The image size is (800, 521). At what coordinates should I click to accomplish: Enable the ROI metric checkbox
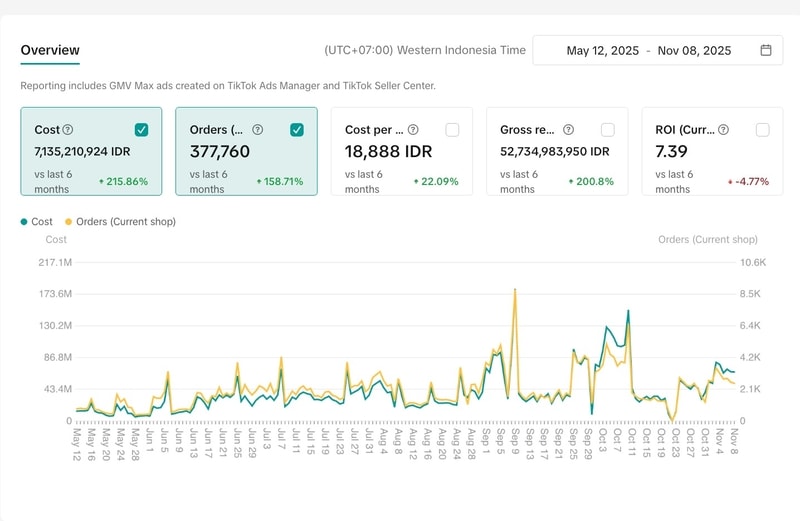(763, 130)
